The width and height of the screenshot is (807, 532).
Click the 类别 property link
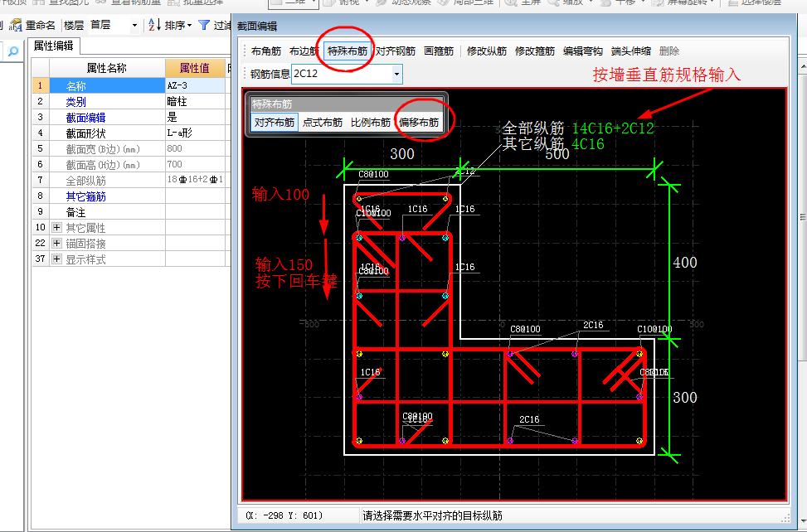click(75, 102)
